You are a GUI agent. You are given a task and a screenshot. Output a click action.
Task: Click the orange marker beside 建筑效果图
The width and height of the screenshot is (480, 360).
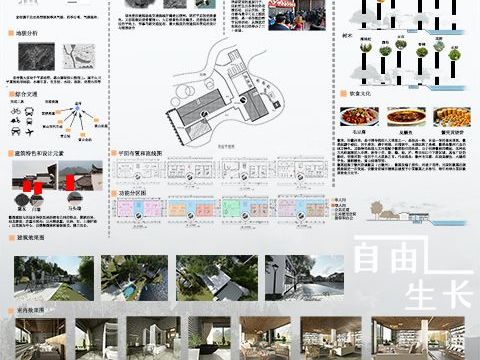(11, 238)
